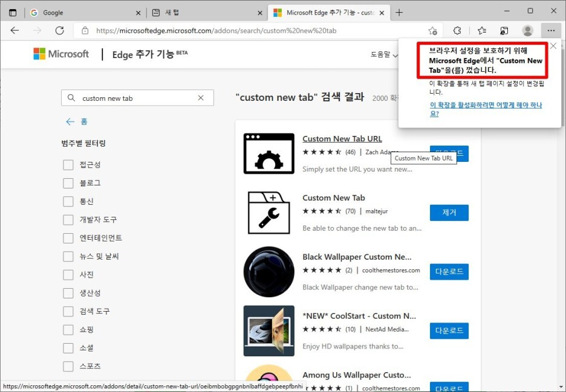Open the tab actions menu icon
This screenshot has height=392, width=566.
click(13, 13)
